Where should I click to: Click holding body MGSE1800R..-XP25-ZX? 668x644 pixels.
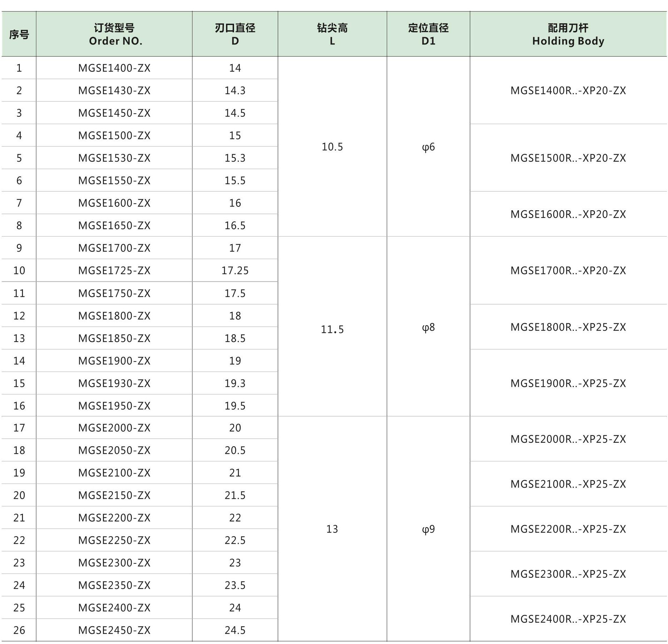click(x=568, y=327)
